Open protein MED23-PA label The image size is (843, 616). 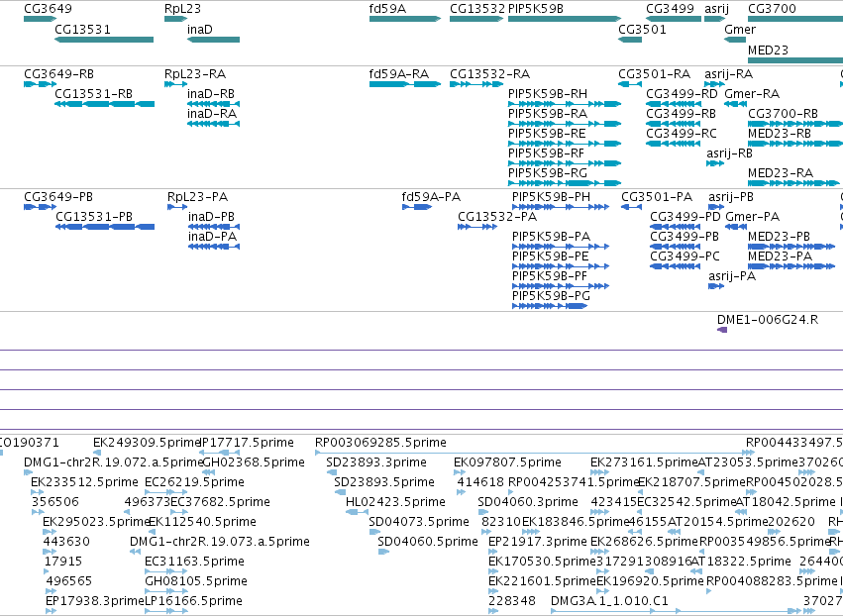(781, 257)
